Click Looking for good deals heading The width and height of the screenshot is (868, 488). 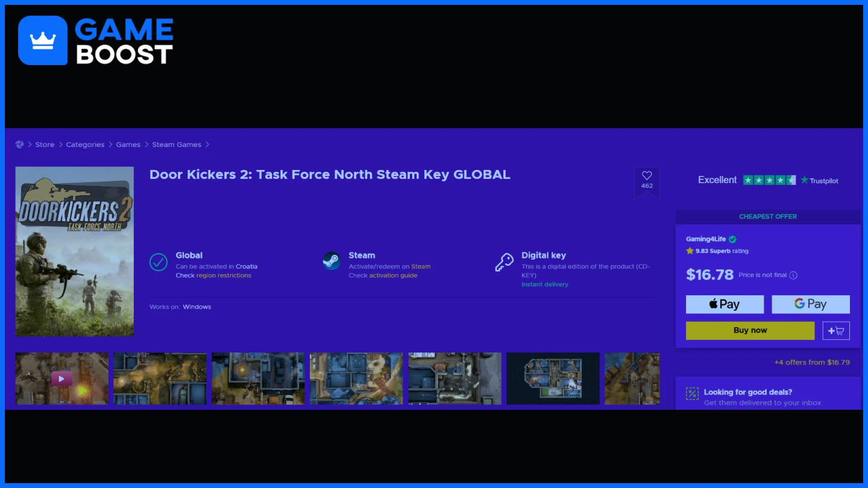[748, 392]
